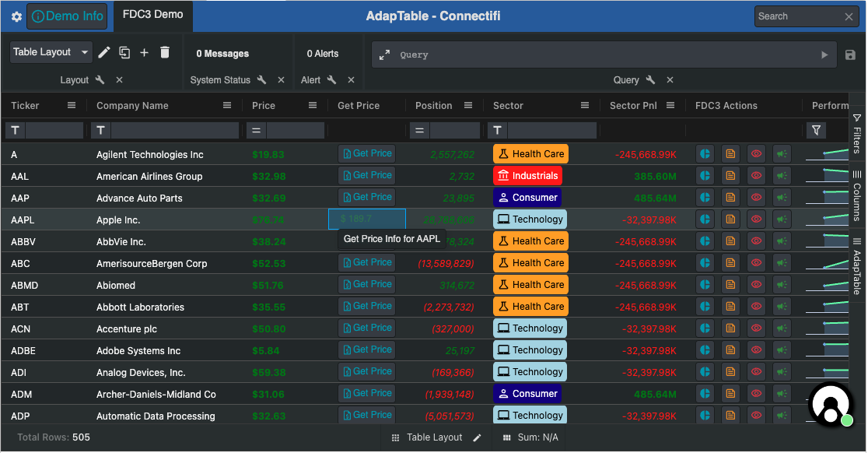The image size is (868, 453).
Task: Add a new layout with plus icon
Action: pyautogui.click(x=145, y=53)
